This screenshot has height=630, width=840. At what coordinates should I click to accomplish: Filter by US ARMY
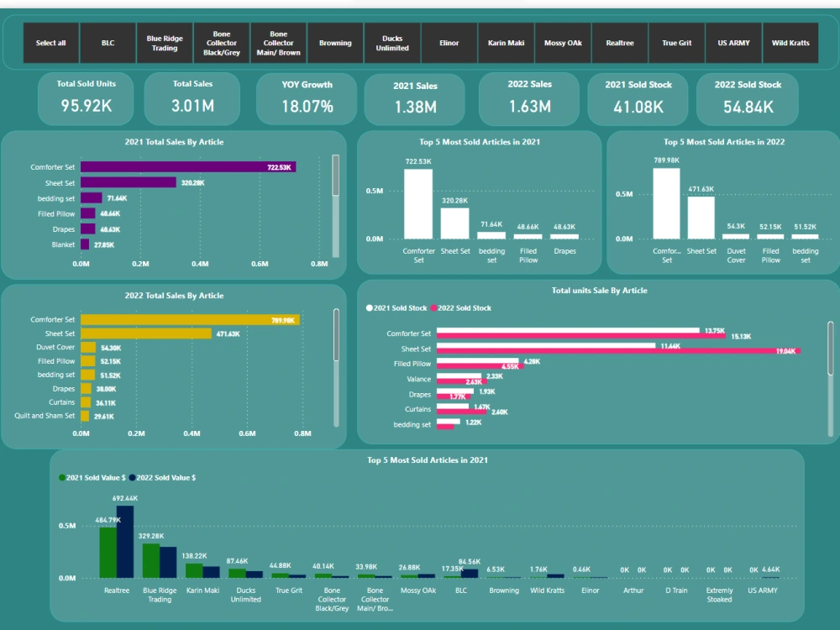click(x=733, y=43)
